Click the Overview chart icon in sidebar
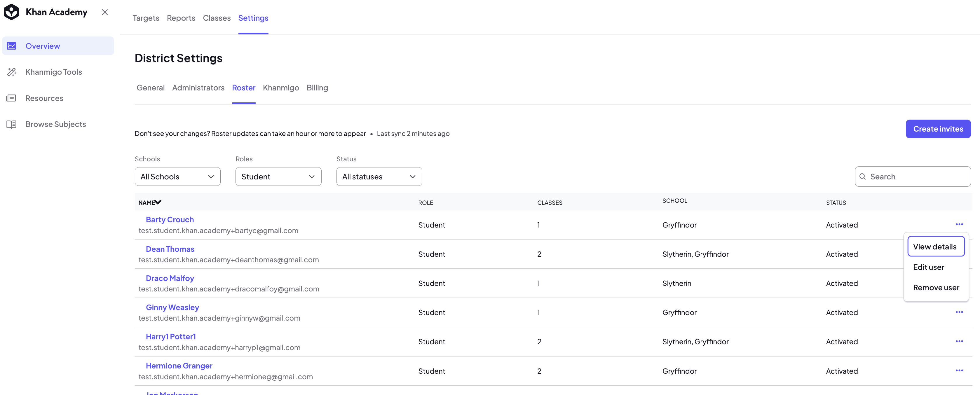The height and width of the screenshot is (395, 980). click(x=11, y=46)
